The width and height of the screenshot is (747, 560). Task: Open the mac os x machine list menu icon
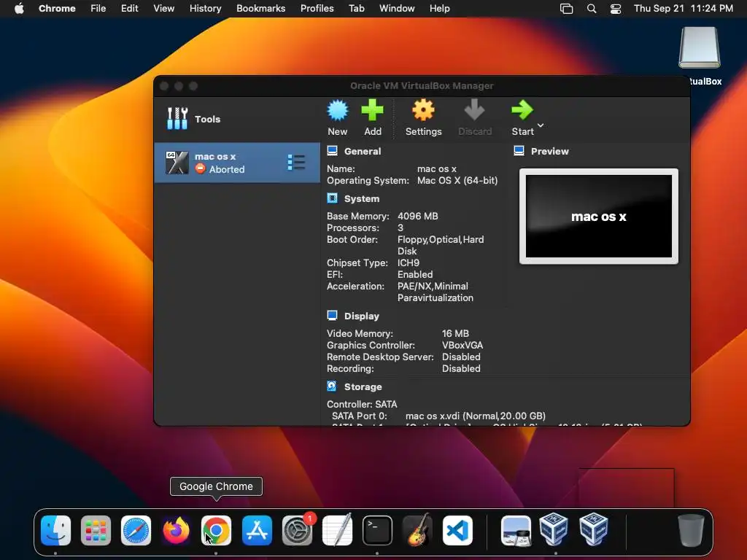[x=296, y=163]
